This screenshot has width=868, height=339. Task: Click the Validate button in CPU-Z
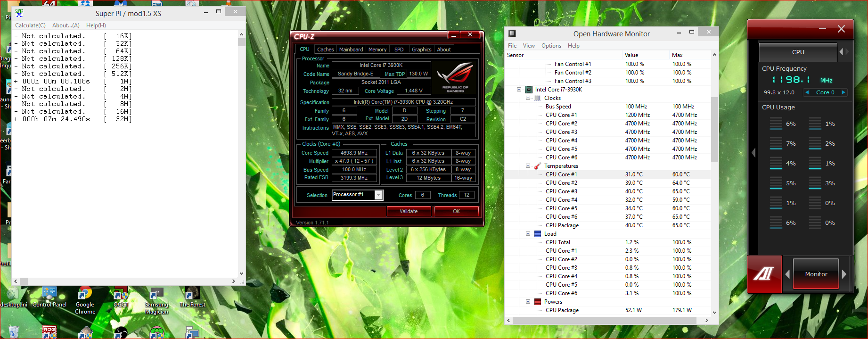[x=409, y=211]
